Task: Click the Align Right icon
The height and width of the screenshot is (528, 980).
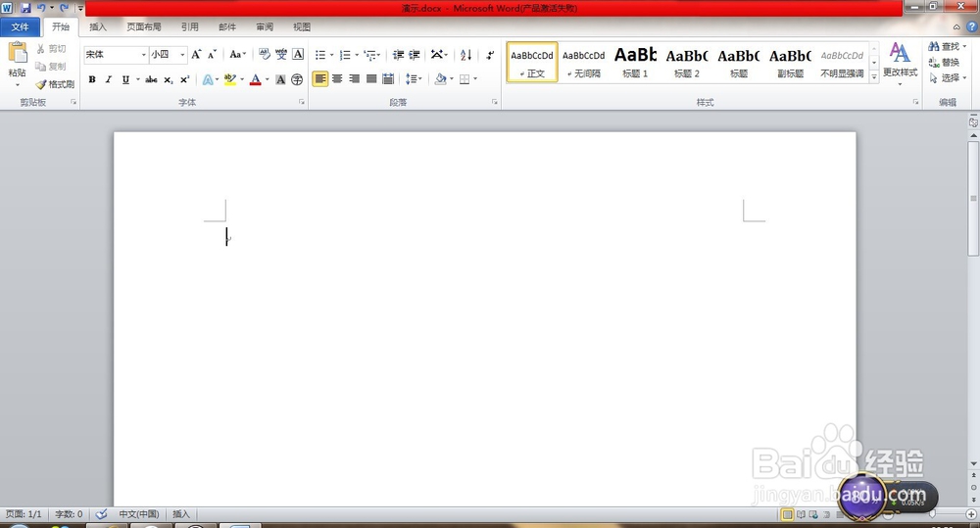Action: (354, 78)
